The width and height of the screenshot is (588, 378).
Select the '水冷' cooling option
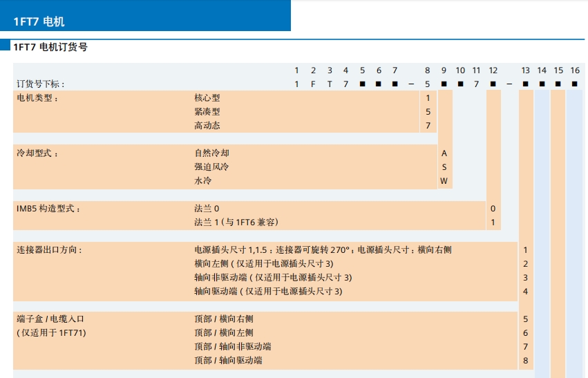[x=203, y=181]
